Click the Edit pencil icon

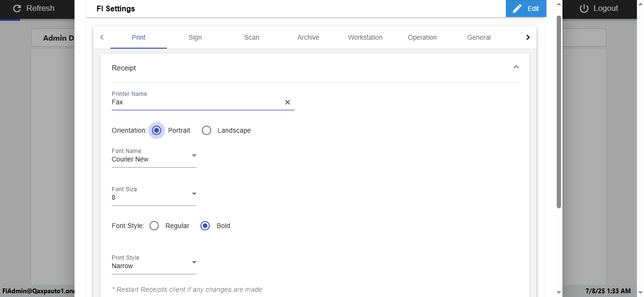tap(517, 8)
